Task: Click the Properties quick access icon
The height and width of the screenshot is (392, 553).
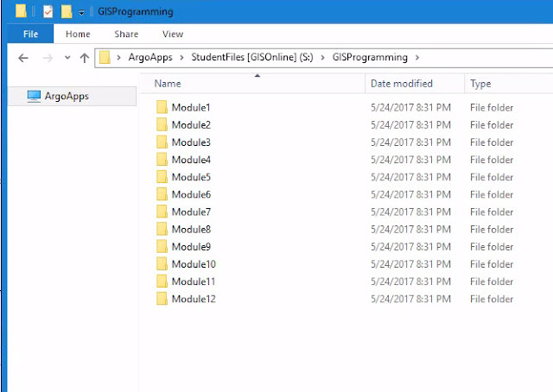Action: click(x=48, y=11)
